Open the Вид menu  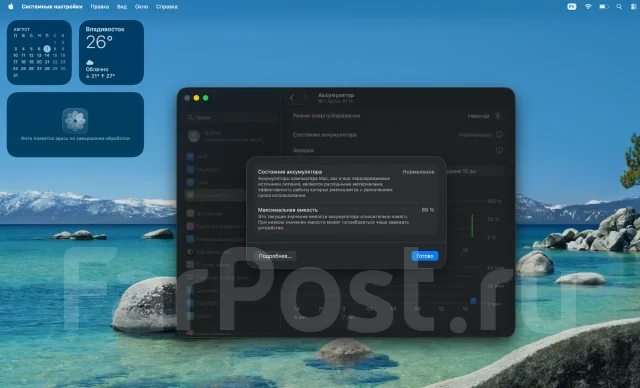122,7
